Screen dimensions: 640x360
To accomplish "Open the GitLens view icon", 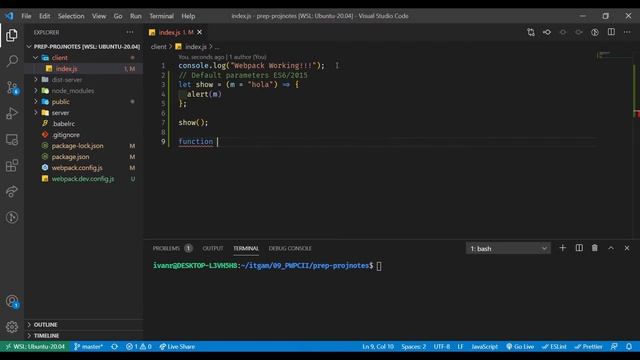I will 12,218.
